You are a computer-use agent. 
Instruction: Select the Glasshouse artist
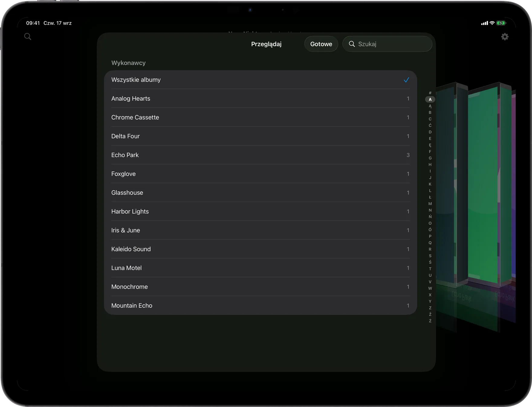(261, 193)
